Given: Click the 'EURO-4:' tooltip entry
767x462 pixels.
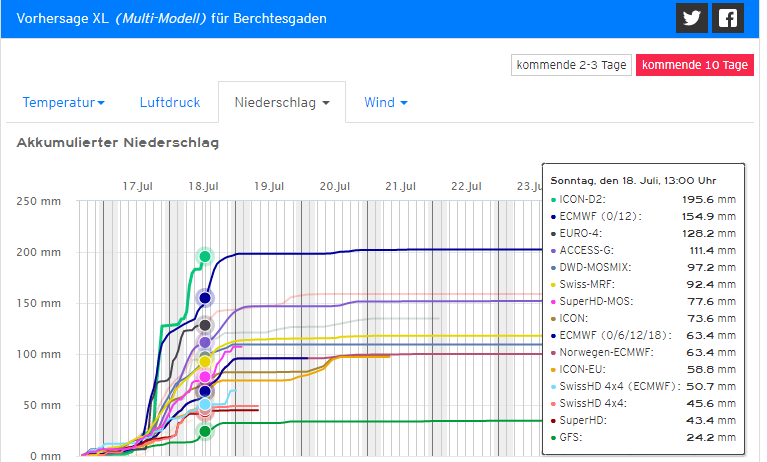Looking at the screenshot, I should pos(581,233).
